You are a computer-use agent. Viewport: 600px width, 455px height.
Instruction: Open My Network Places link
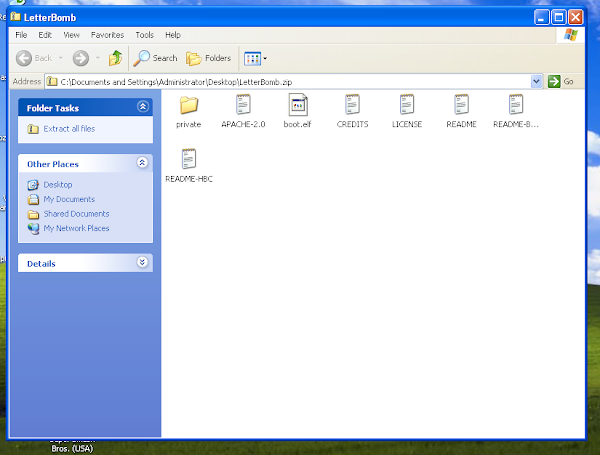pos(76,228)
